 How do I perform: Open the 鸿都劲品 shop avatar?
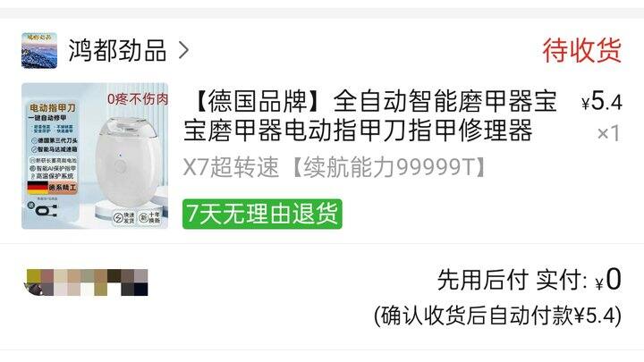[x=39, y=50]
